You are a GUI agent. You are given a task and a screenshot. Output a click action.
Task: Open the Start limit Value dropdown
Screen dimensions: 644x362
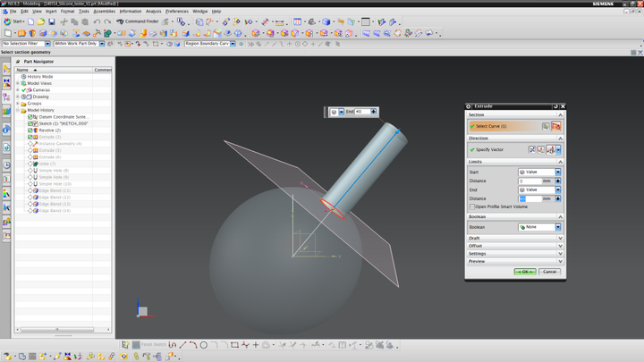(x=539, y=172)
